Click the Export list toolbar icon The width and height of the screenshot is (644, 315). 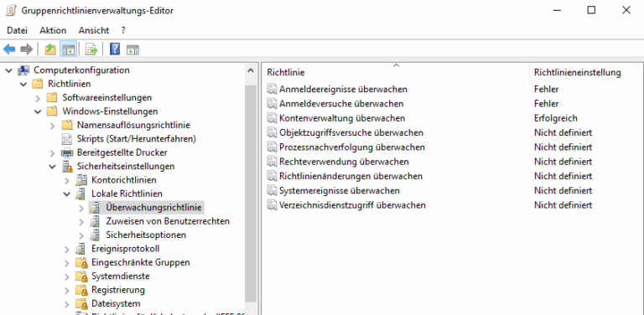pos(91,49)
